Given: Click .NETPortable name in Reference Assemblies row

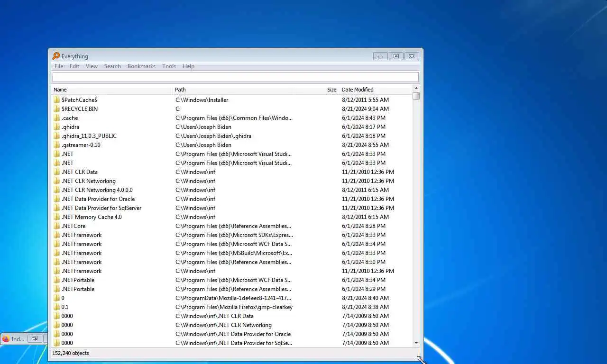Looking at the screenshot, I should click(78, 289).
